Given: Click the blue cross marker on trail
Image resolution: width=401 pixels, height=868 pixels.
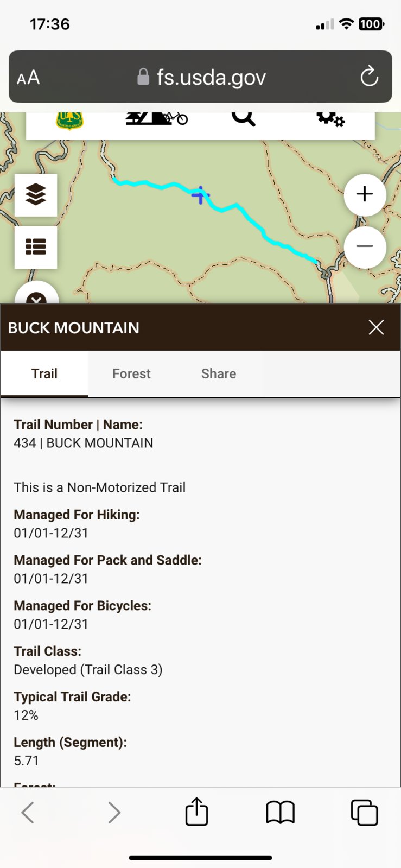Looking at the screenshot, I should pyautogui.click(x=200, y=195).
